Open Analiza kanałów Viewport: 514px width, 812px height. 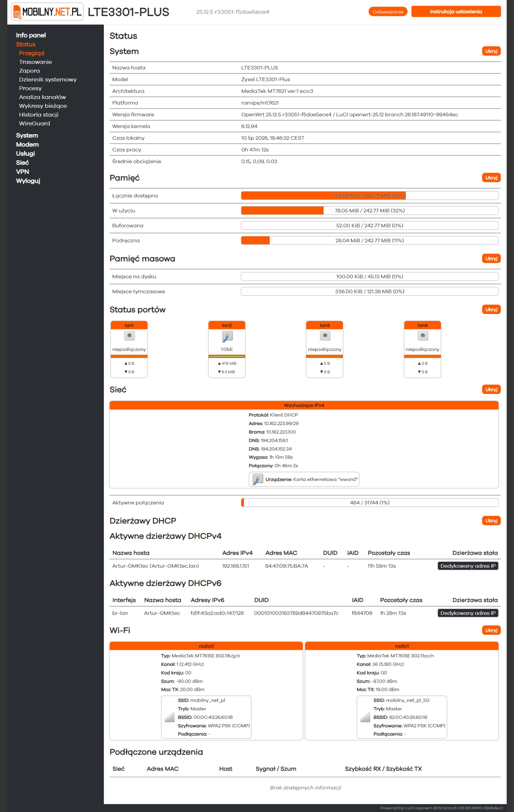click(42, 97)
